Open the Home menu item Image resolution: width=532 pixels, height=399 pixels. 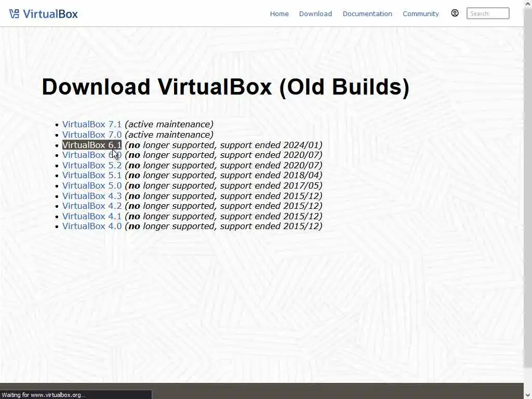[279, 14]
